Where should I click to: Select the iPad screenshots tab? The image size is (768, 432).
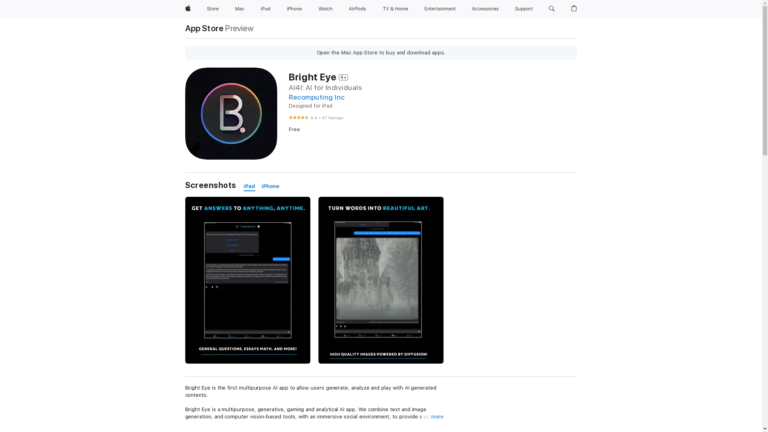(249, 186)
